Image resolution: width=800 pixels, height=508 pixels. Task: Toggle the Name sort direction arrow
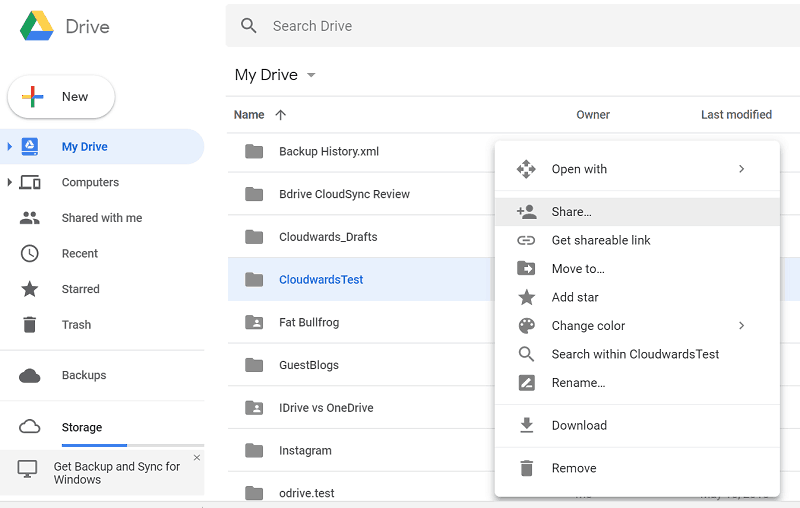(281, 115)
